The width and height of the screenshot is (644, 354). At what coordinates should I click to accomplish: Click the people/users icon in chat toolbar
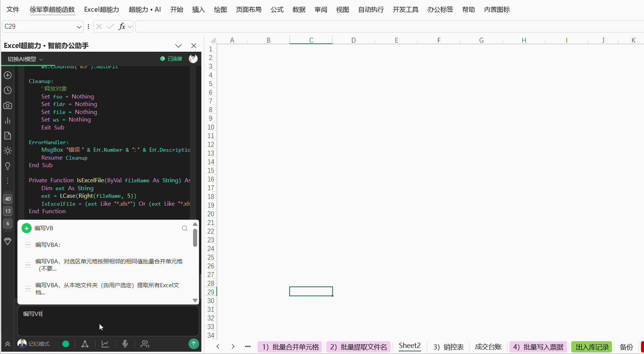[145, 344]
